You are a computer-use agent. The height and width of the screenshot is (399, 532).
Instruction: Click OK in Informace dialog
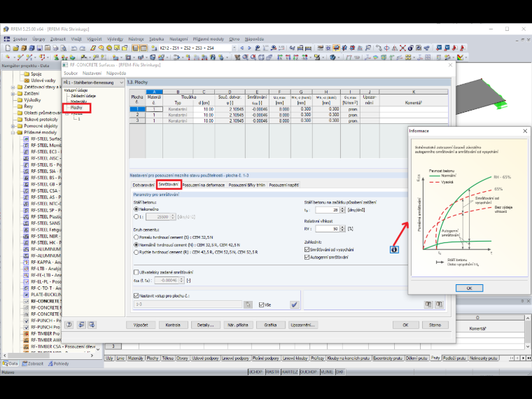click(x=469, y=288)
